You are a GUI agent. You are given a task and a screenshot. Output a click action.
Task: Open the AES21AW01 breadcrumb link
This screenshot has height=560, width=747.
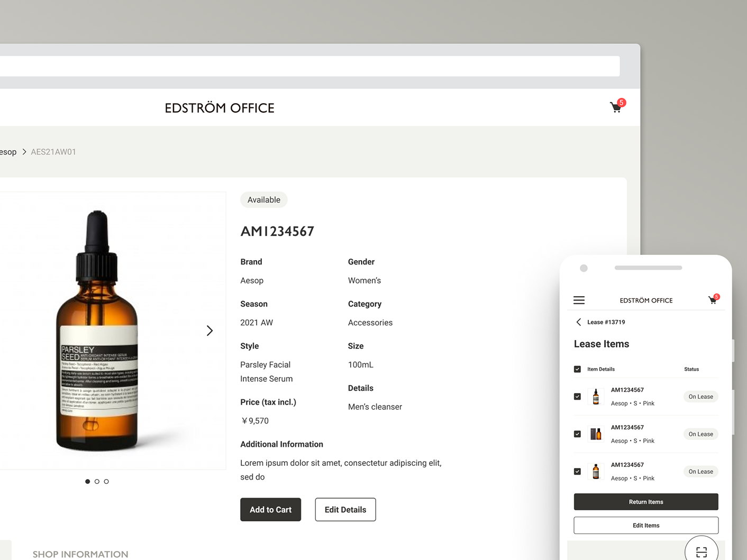coord(53,152)
